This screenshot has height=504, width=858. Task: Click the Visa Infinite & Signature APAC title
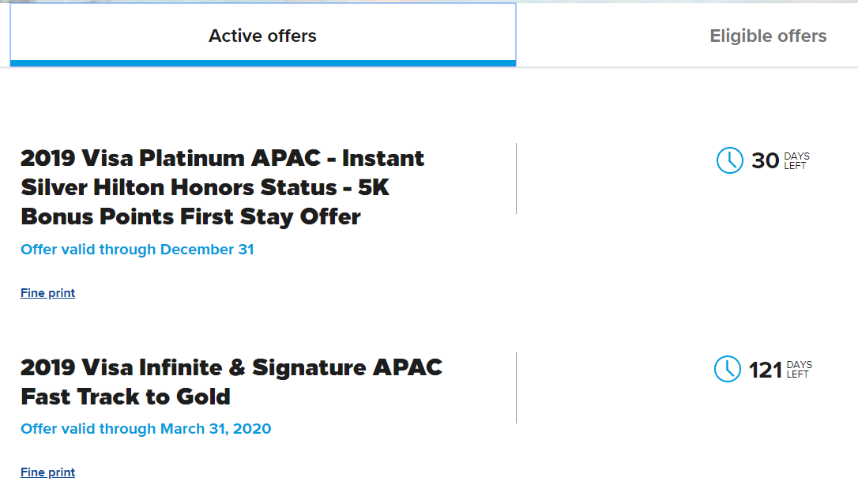[231, 382]
